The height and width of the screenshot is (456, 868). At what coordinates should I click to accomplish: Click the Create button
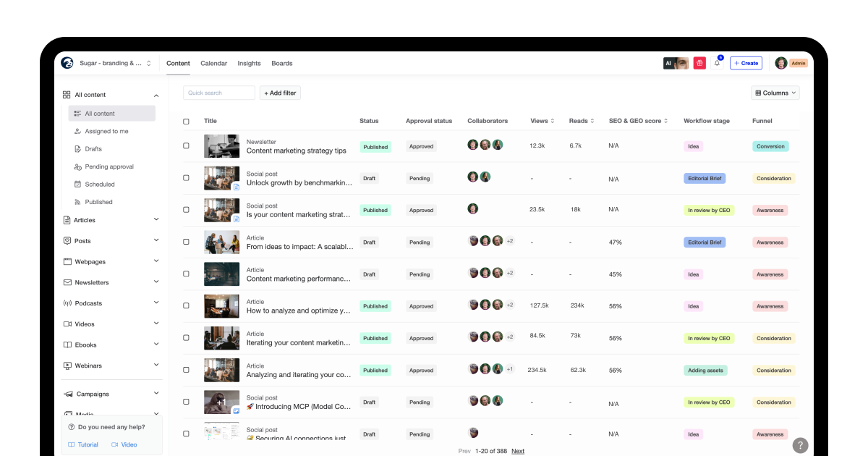(x=746, y=63)
